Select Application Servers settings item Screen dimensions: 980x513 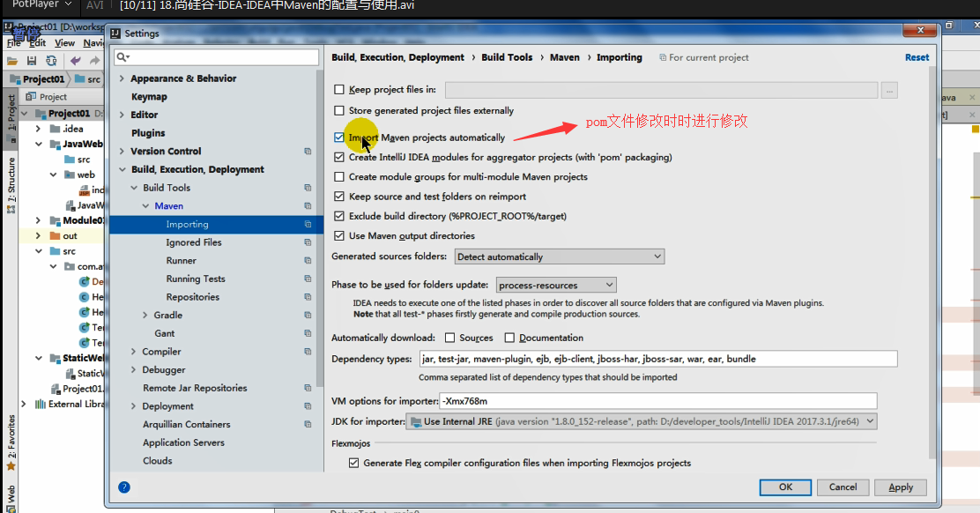pos(183,442)
